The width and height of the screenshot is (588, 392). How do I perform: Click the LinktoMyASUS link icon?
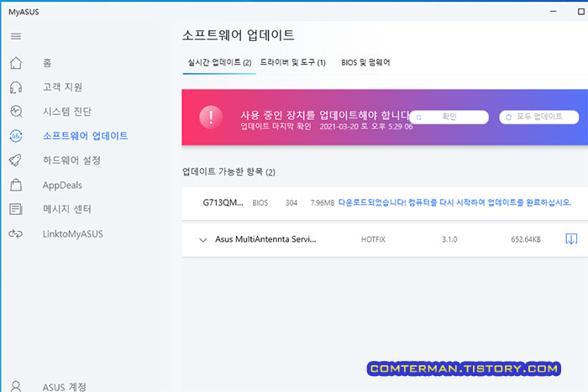click(x=16, y=234)
